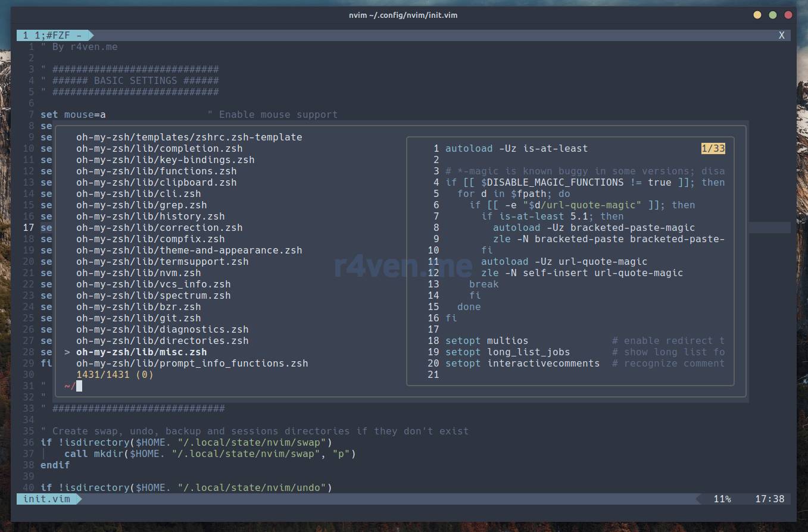Click the 17:38 cursor position indicator
808x532 pixels.
[769, 499]
